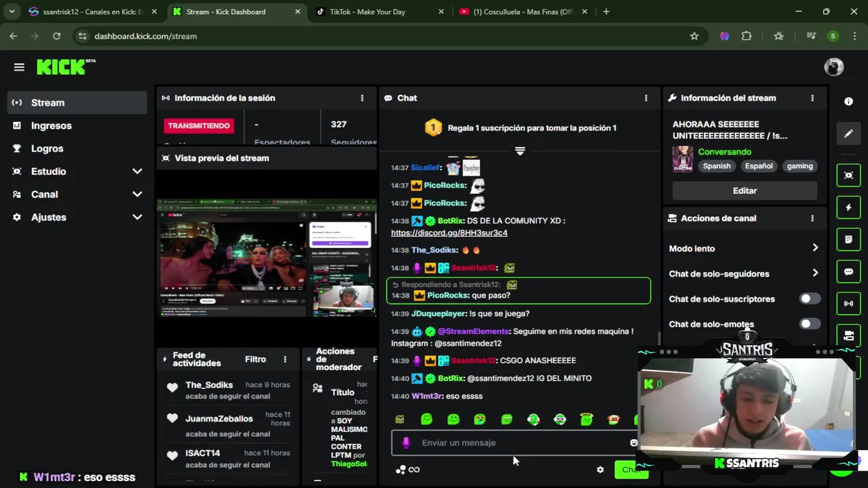This screenshot has width=868, height=488.
Task: Click Filtro in Feed de actividades
Action: [x=255, y=359]
